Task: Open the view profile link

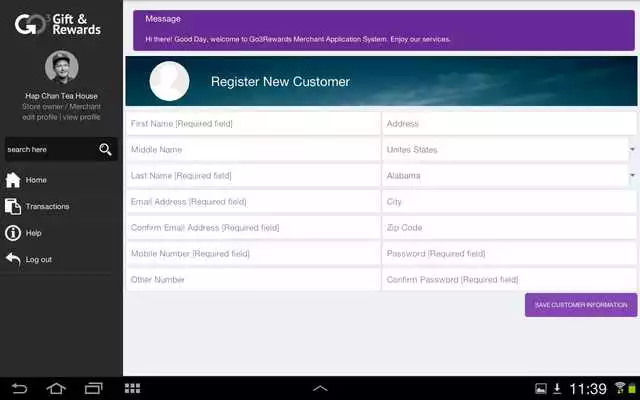Action: pyautogui.click(x=82, y=117)
